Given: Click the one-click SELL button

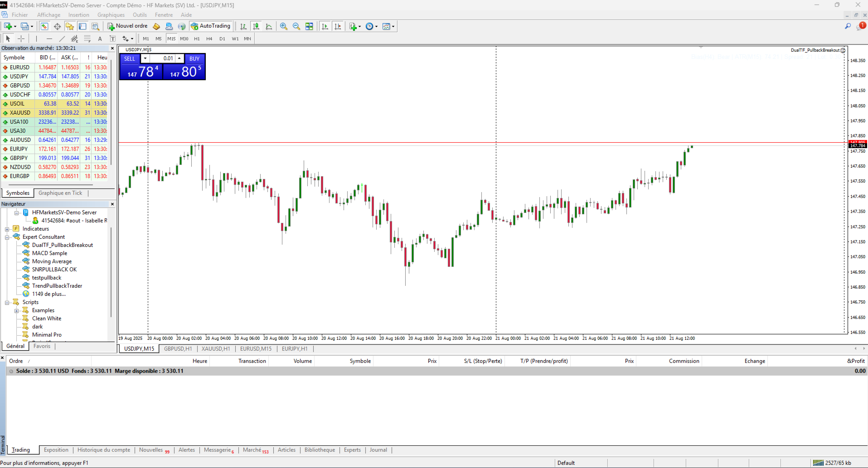Looking at the screenshot, I should point(130,58).
